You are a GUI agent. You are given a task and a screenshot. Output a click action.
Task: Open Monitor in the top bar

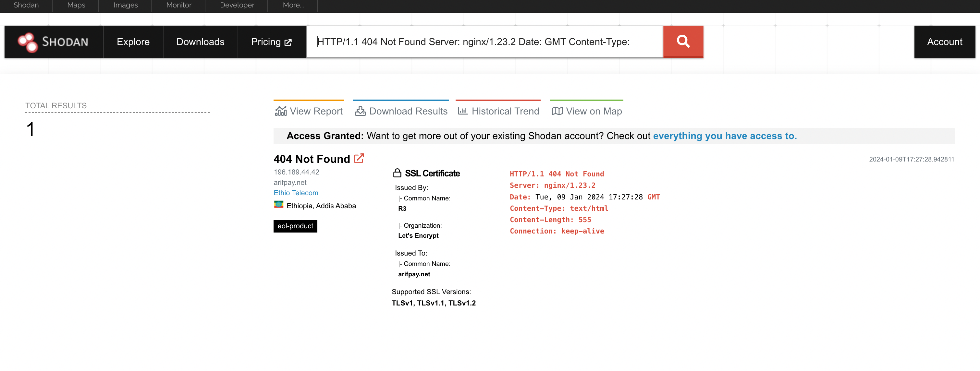pos(179,5)
